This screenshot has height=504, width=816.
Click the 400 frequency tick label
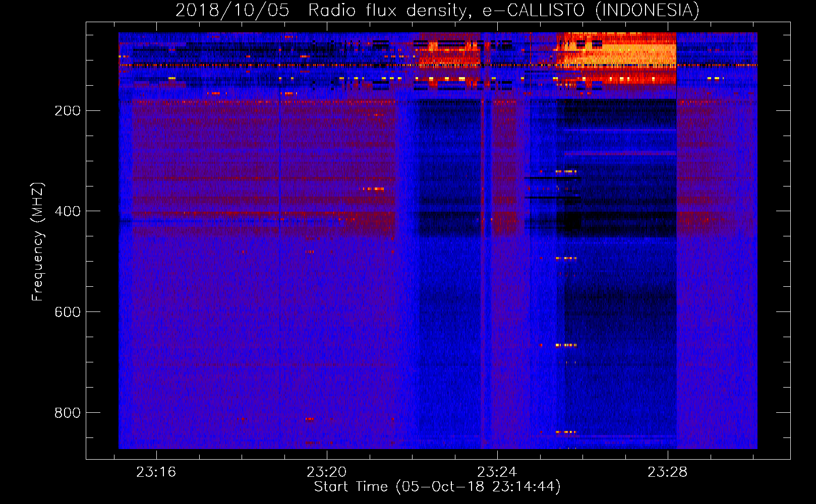click(x=68, y=211)
